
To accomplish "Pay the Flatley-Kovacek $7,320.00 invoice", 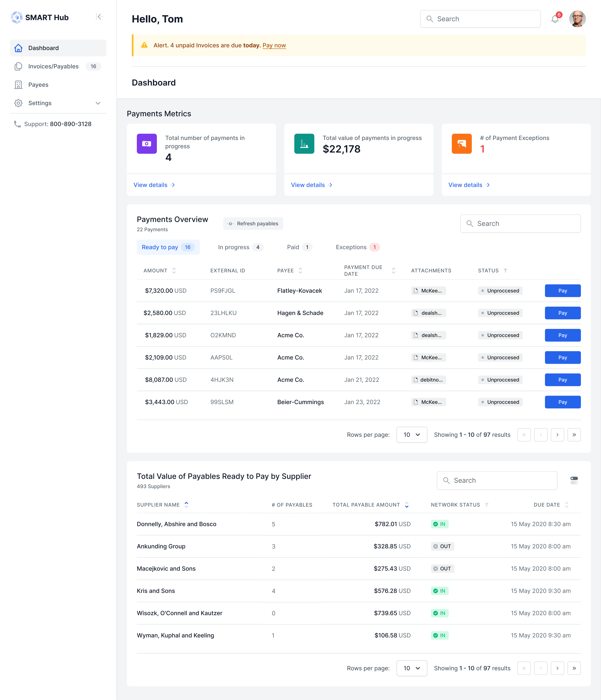I will pos(562,291).
